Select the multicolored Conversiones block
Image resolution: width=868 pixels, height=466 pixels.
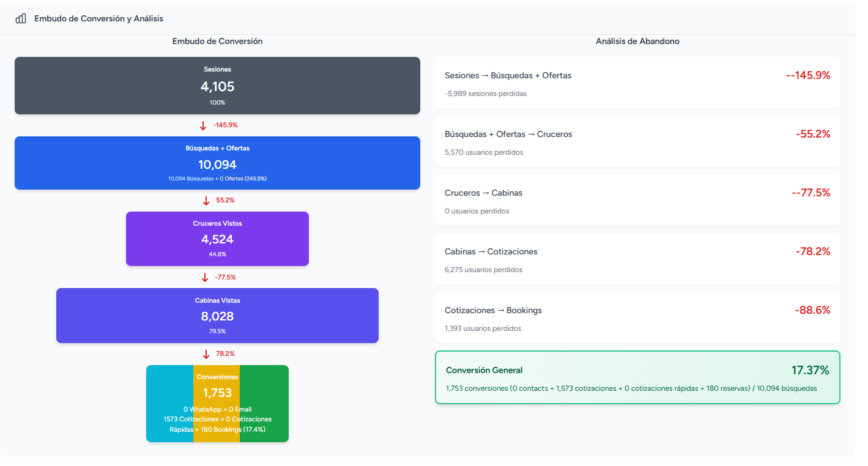click(x=217, y=404)
